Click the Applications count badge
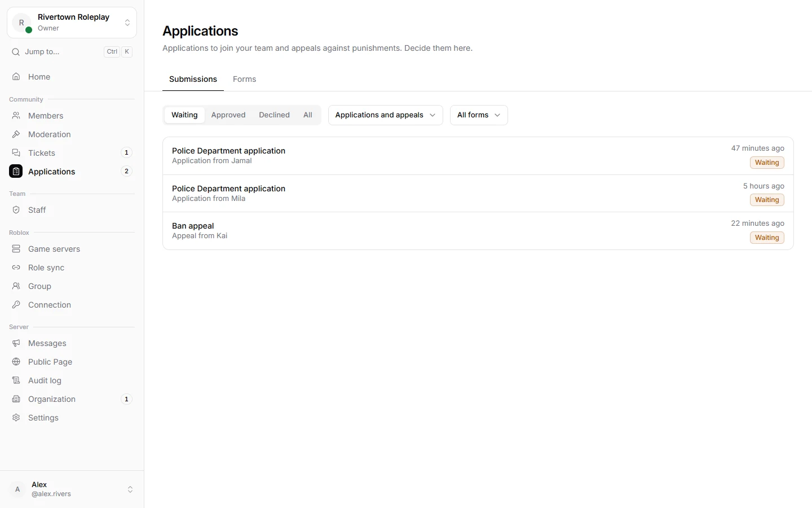The height and width of the screenshot is (508, 812). click(x=126, y=172)
